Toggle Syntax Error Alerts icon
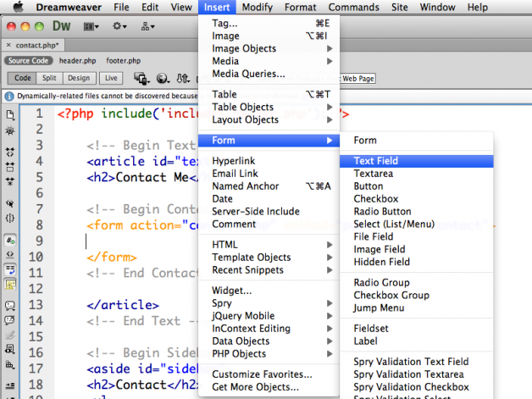The width and height of the screenshot is (532, 399). click(x=10, y=285)
